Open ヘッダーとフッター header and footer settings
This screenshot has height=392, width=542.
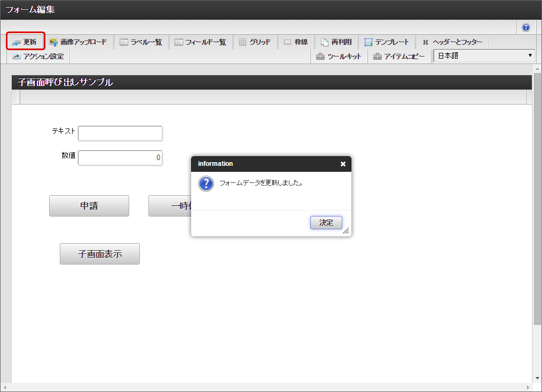(x=452, y=42)
